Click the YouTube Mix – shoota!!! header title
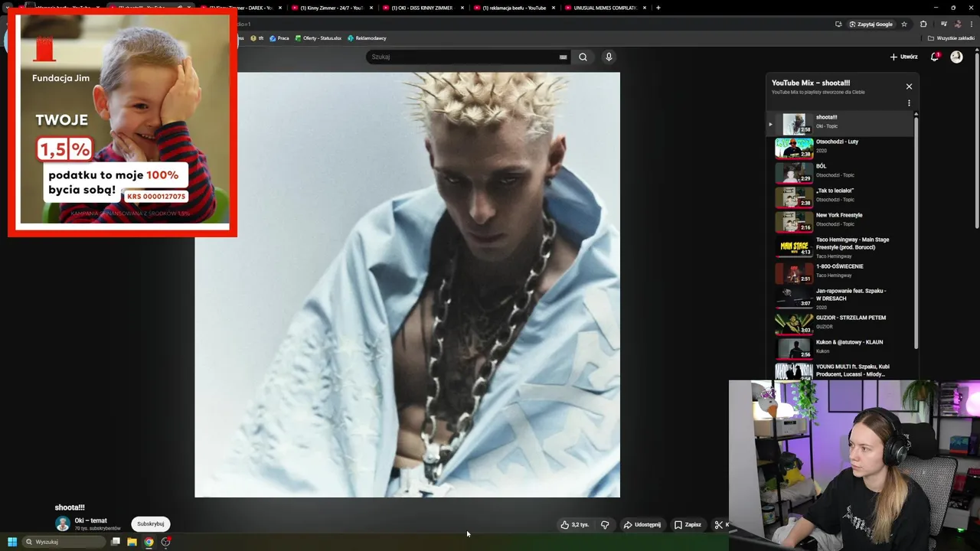 click(811, 83)
